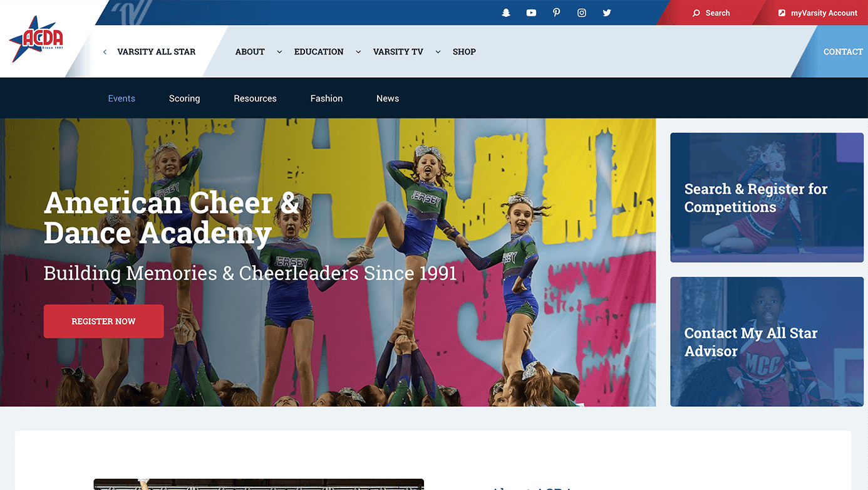Select the Resources tab
The width and height of the screenshot is (868, 490).
click(255, 98)
